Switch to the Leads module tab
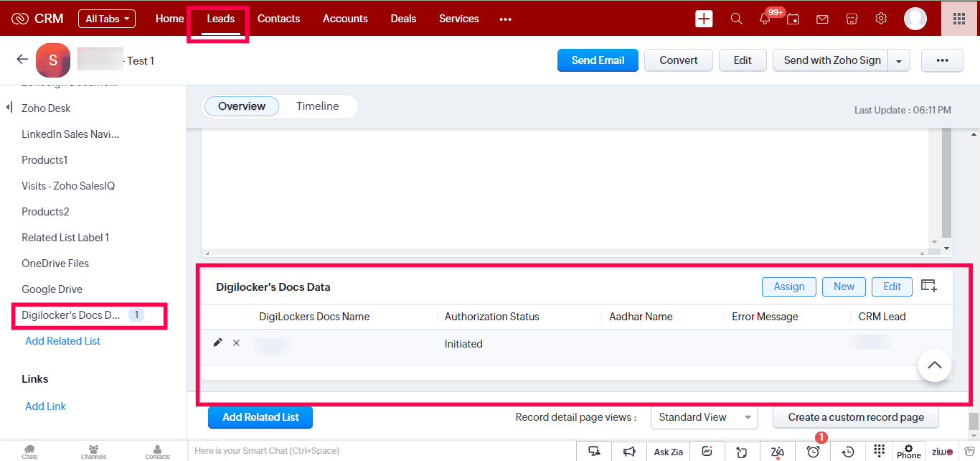This screenshot has width=980, height=461. coord(221,19)
